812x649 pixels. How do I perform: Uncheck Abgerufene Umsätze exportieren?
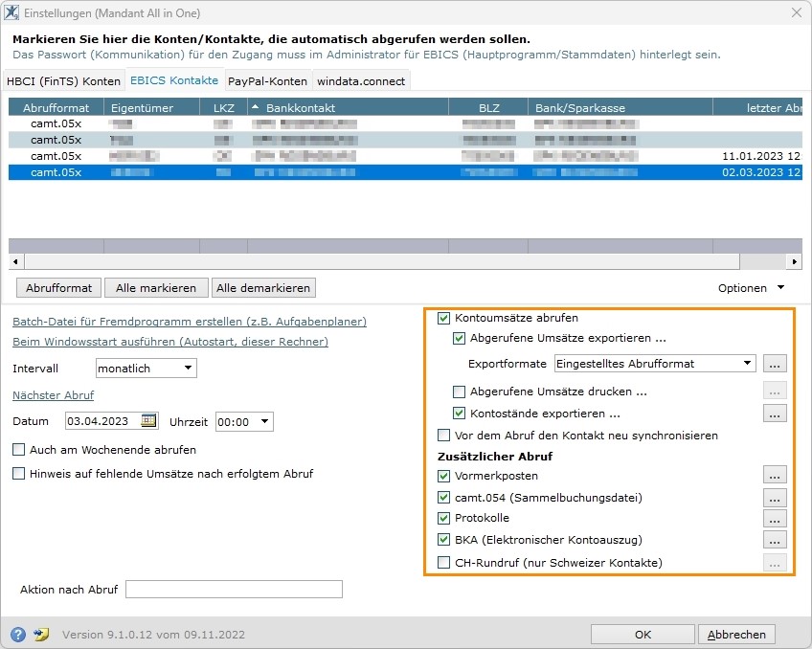point(459,338)
